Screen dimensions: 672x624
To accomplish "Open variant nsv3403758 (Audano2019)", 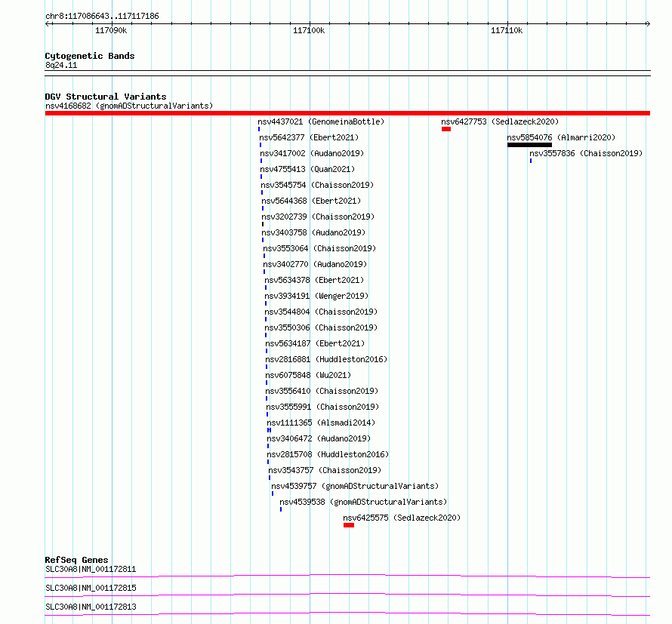I will coord(313,232).
